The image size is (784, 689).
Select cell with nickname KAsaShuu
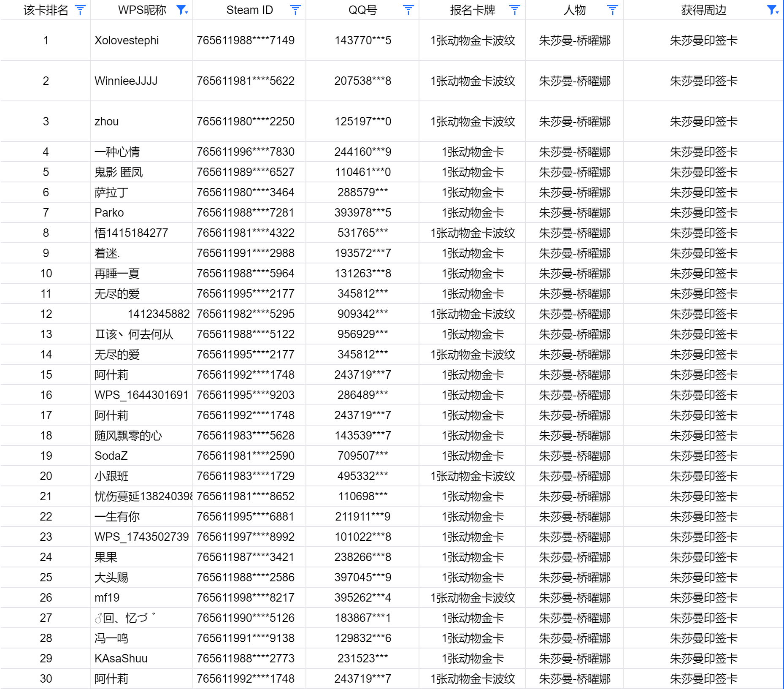click(x=142, y=659)
